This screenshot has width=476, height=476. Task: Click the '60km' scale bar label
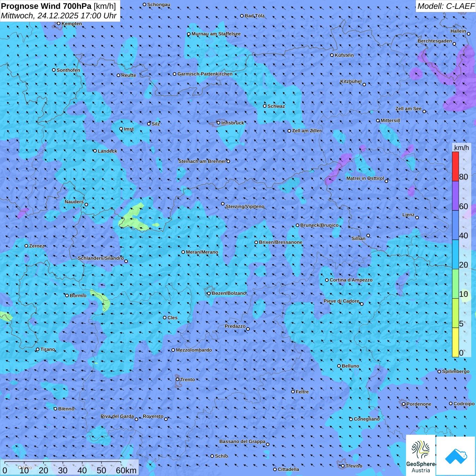coord(126,470)
